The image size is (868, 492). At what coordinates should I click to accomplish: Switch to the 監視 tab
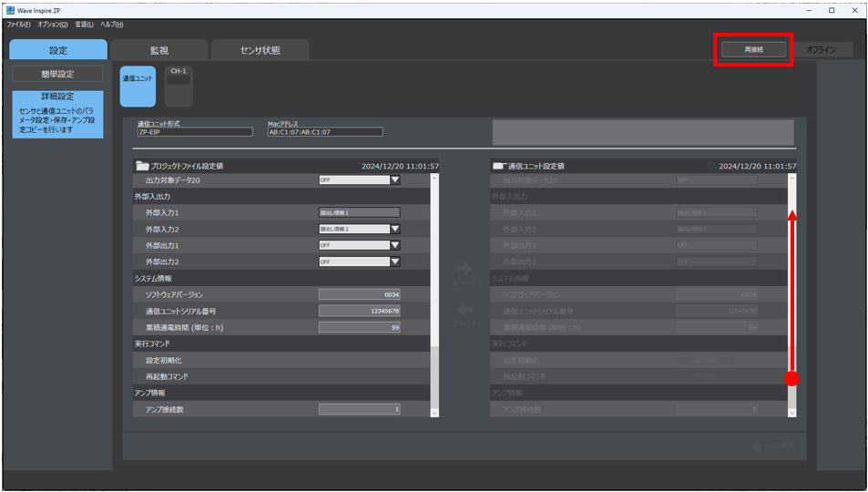pos(158,50)
